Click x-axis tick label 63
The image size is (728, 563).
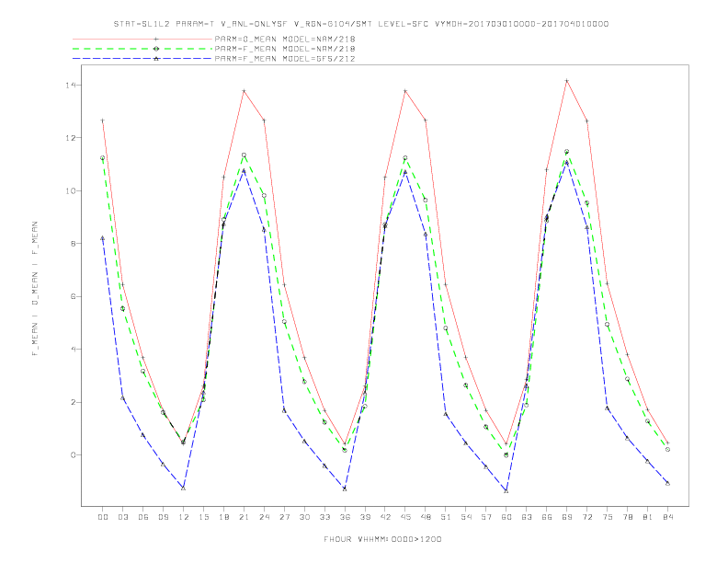pos(527,517)
